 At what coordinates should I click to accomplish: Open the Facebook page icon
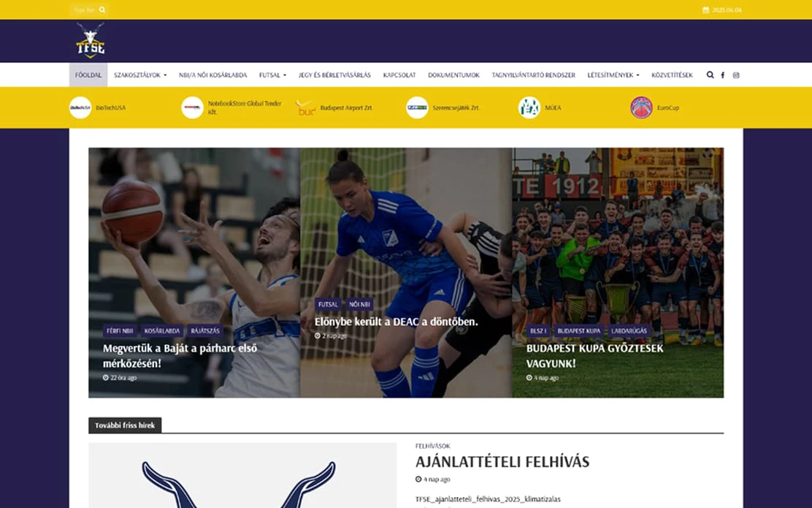coord(723,75)
